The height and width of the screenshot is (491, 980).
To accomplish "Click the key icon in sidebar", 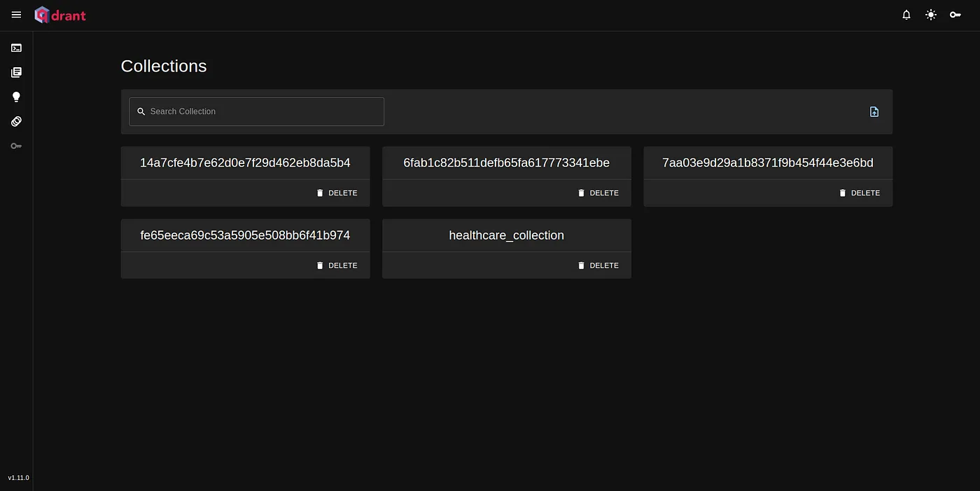I will [16, 146].
